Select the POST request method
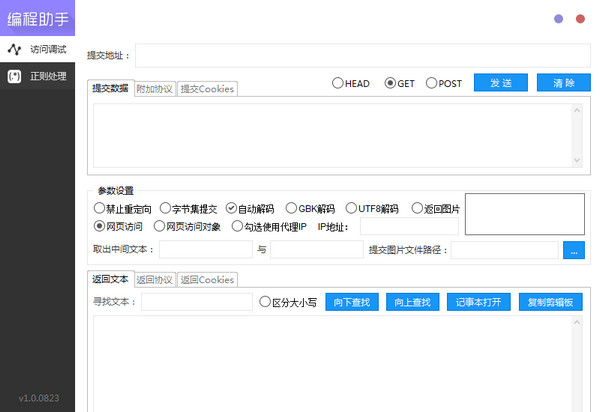This screenshot has width=600, height=412. tap(444, 83)
